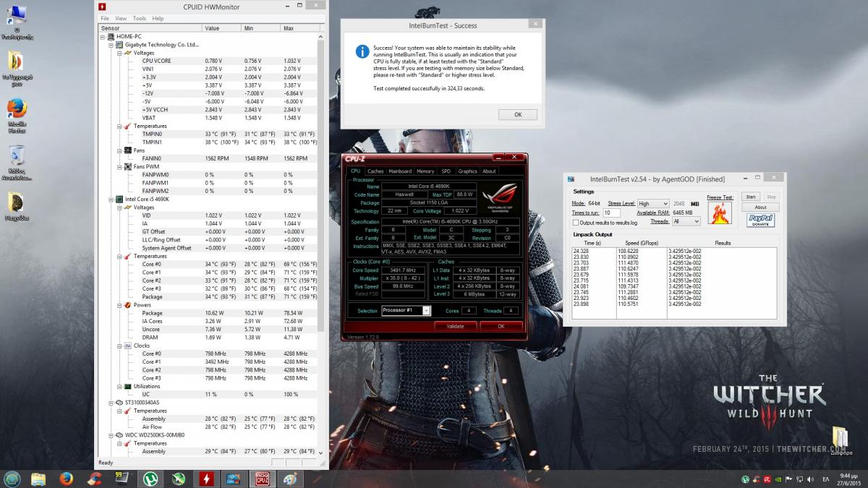Collapse the HOME-PC tree node
This screenshot has height=488, width=868.
[103, 36]
